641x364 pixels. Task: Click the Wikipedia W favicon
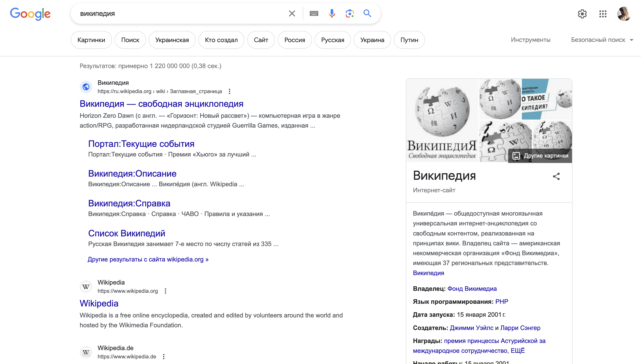86,286
